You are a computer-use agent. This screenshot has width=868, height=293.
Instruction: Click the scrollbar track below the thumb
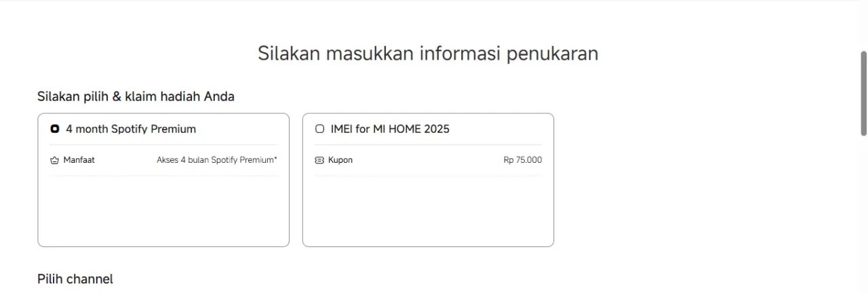click(x=864, y=217)
